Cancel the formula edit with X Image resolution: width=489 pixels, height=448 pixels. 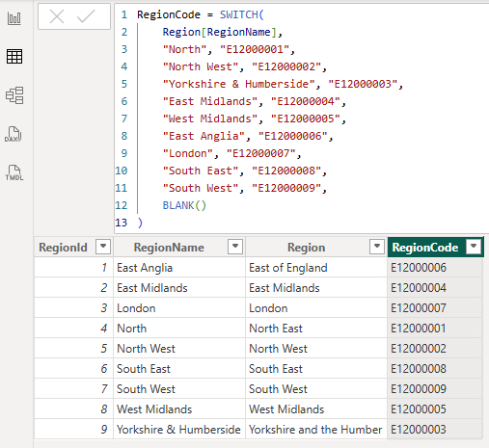(x=57, y=16)
